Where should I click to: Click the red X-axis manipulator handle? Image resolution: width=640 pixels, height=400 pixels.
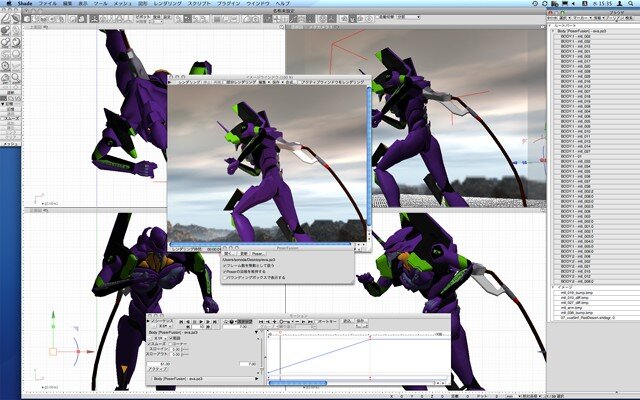click(78, 351)
